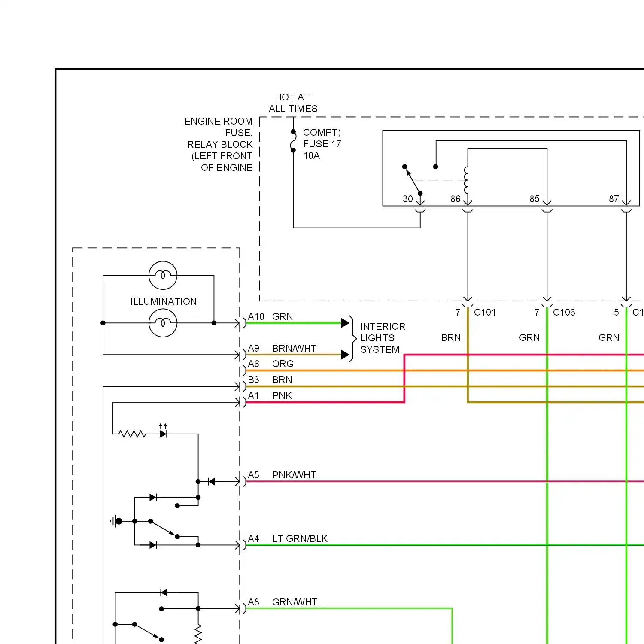Click the 'BRN/WHT' wire label

[295, 348]
